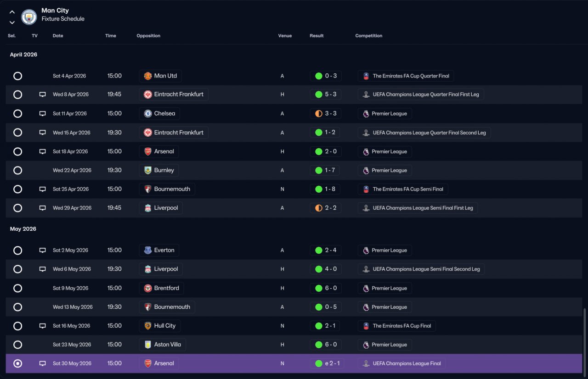The height and width of the screenshot is (379, 588).
Task: Select the Man Utd fixture radio button
Action: tap(17, 76)
